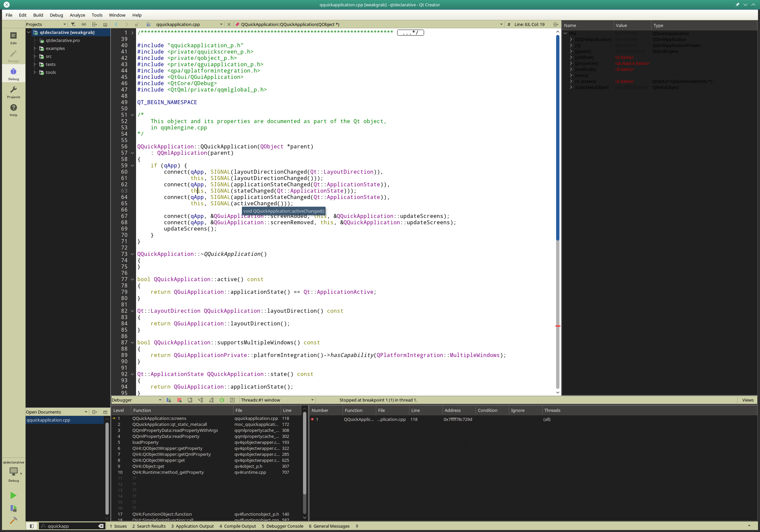The height and width of the screenshot is (532, 760).
Task: Stop the debugger with the red icon
Action: coord(179,400)
